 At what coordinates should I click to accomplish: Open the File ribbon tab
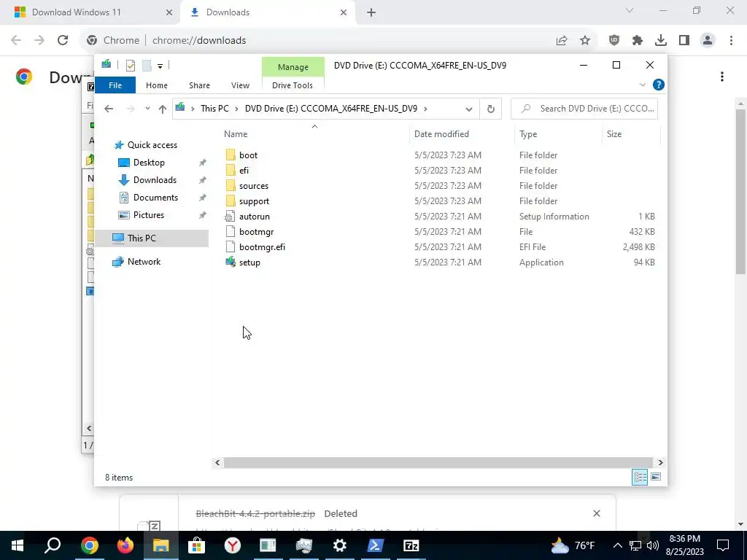pyautogui.click(x=115, y=85)
